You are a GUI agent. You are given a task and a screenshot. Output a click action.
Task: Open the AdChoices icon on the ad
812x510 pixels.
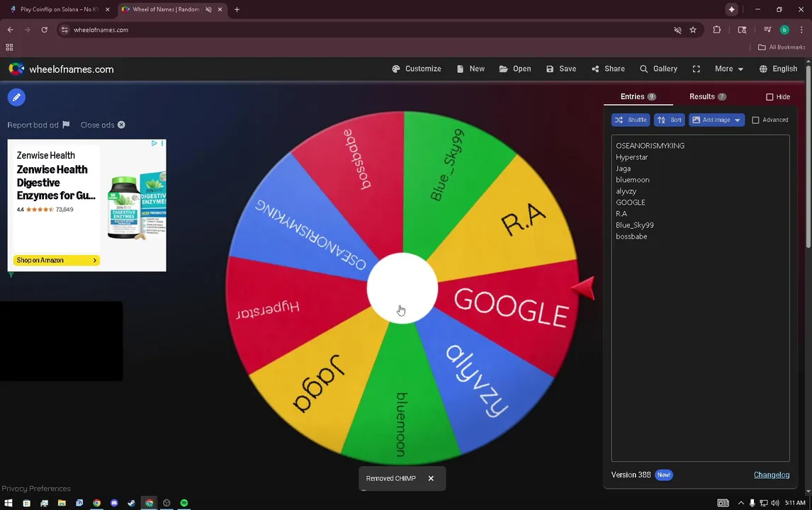pos(154,143)
